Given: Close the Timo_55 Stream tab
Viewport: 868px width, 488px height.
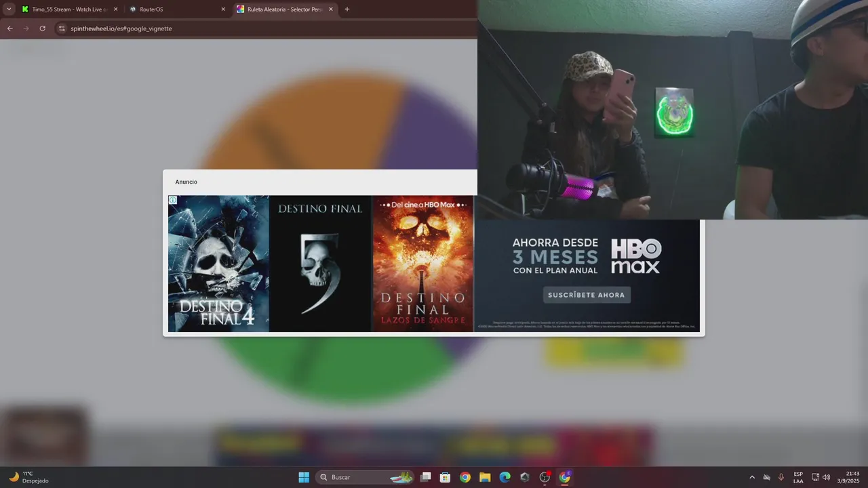Looking at the screenshot, I should (115, 9).
